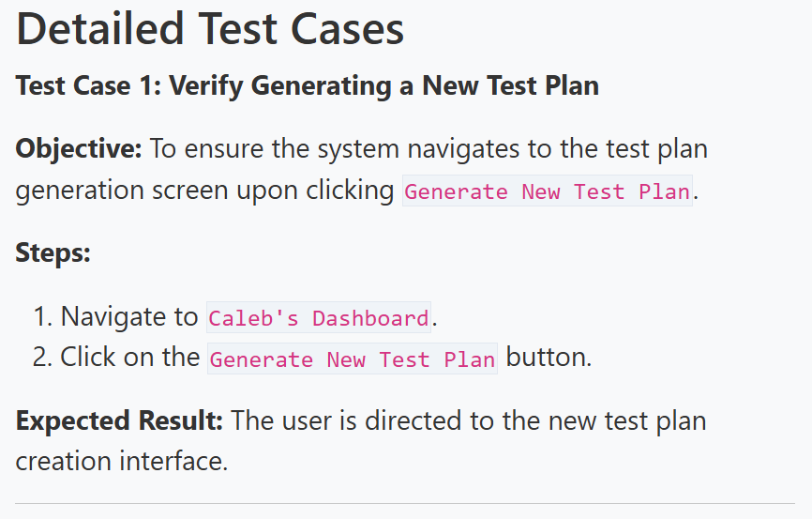Click the "generation screen upon clicking" text
The height and width of the screenshot is (519, 812).
pyautogui.click(x=204, y=191)
